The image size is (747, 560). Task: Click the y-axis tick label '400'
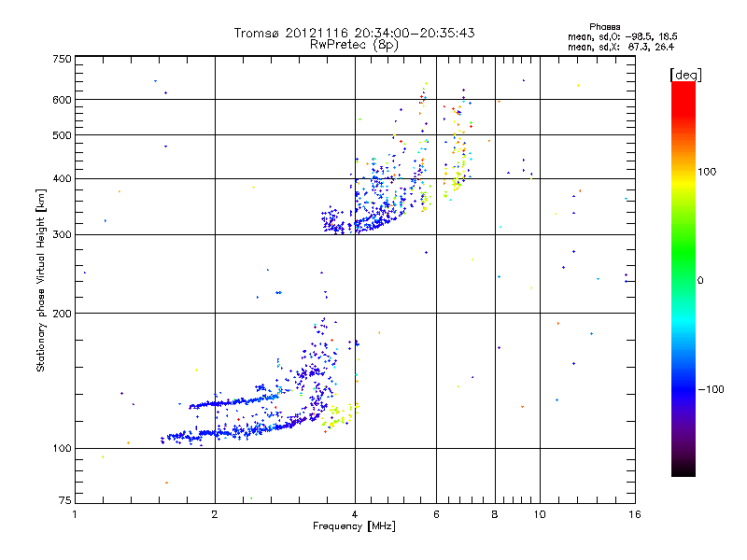(x=62, y=179)
